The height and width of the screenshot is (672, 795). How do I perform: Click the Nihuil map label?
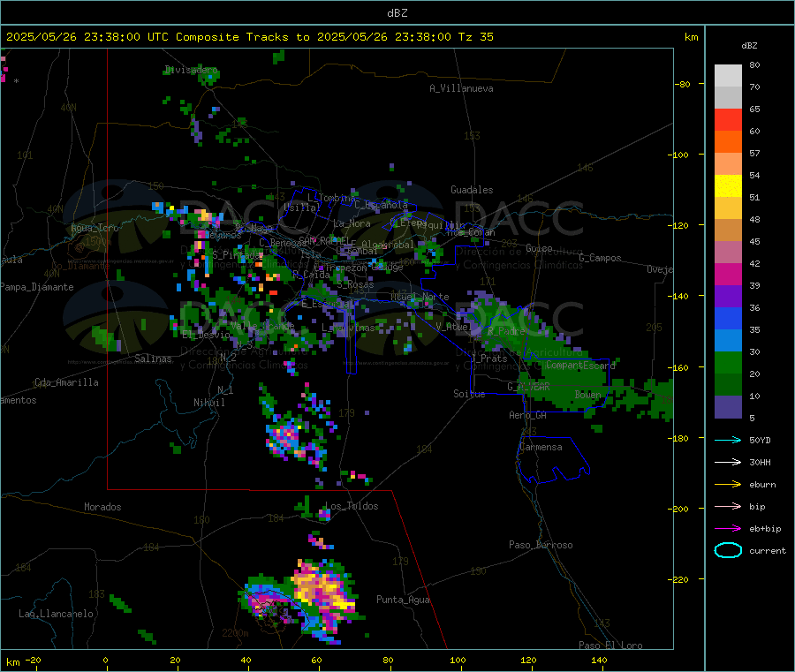coord(208,403)
